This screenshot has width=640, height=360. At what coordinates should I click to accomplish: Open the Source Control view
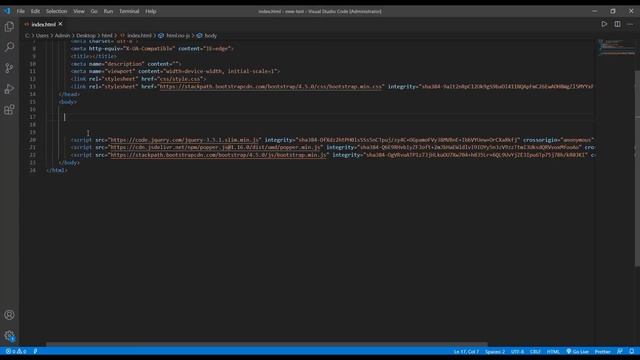9,68
